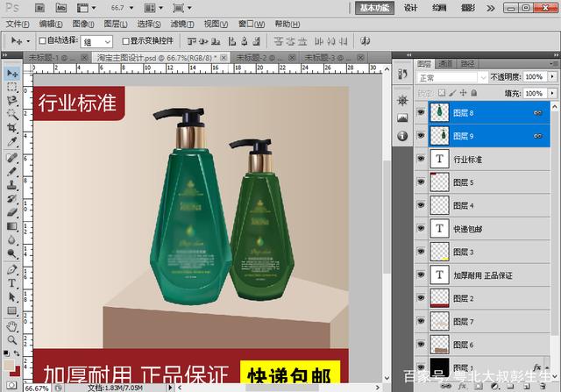561x392 pixels.
Task: Switch to the 路径 paths tab
Action: 467,64
